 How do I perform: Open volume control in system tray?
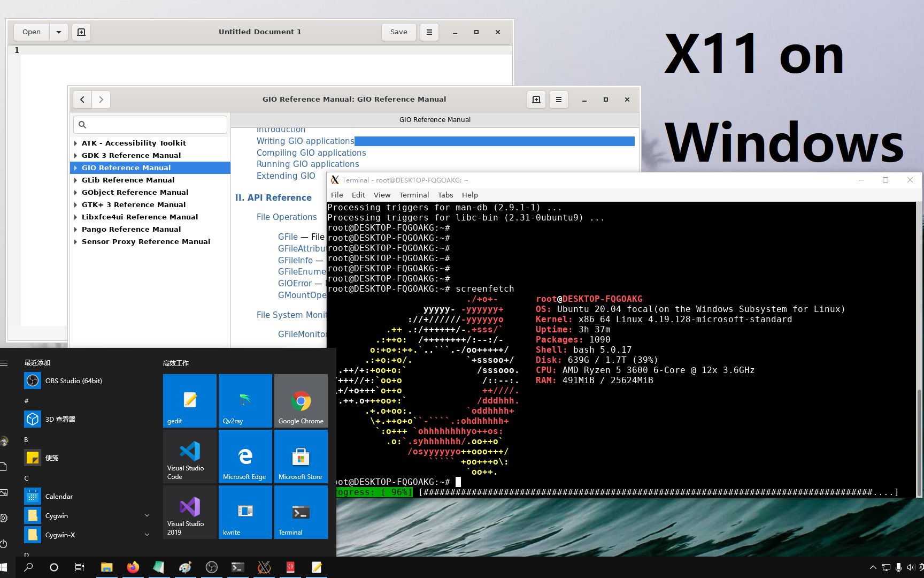910,567
